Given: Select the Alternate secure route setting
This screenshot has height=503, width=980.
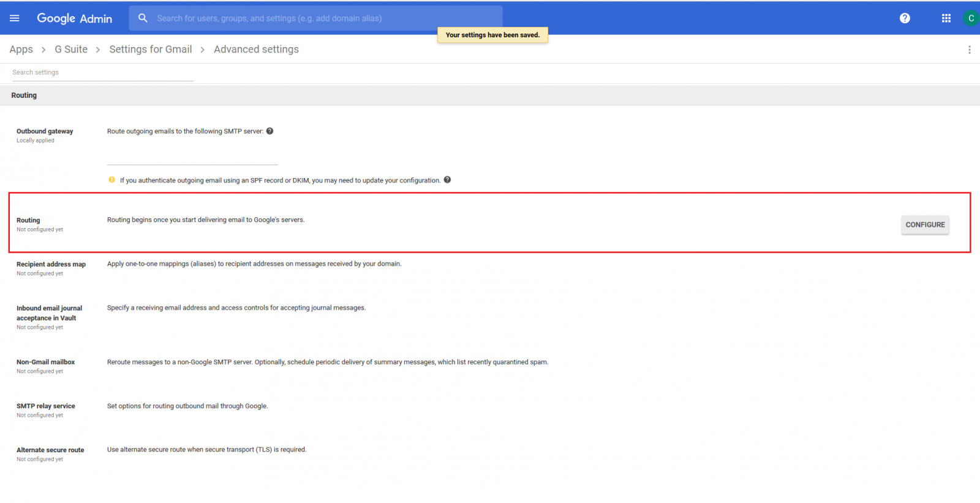Looking at the screenshot, I should [50, 450].
